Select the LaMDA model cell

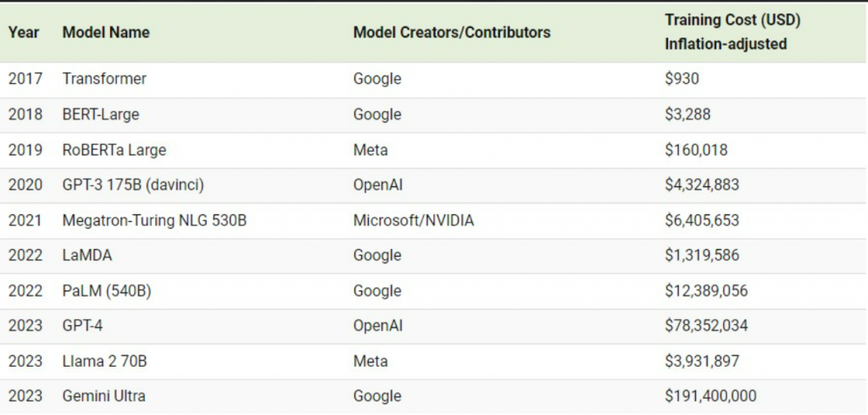pyautogui.click(x=87, y=256)
